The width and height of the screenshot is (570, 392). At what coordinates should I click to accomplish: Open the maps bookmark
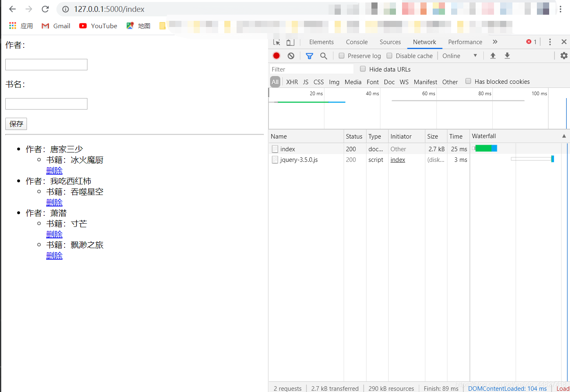click(139, 26)
